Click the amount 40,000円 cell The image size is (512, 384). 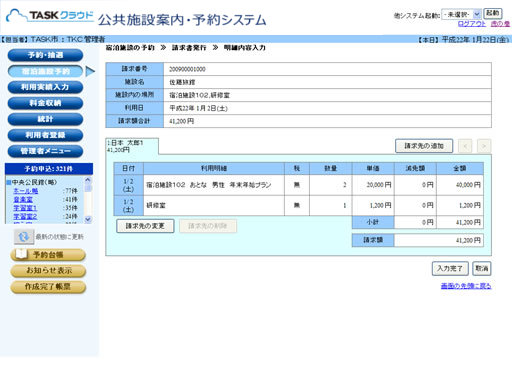pos(460,185)
